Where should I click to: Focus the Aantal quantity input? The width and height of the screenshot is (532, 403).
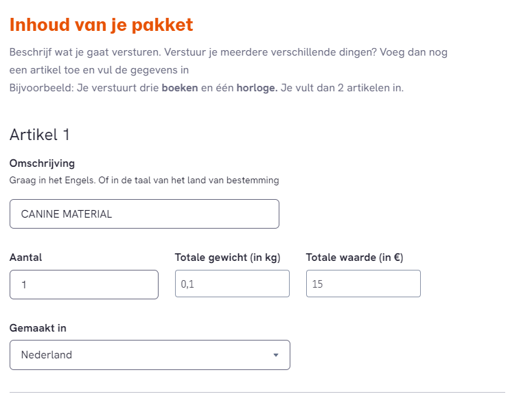(x=84, y=284)
